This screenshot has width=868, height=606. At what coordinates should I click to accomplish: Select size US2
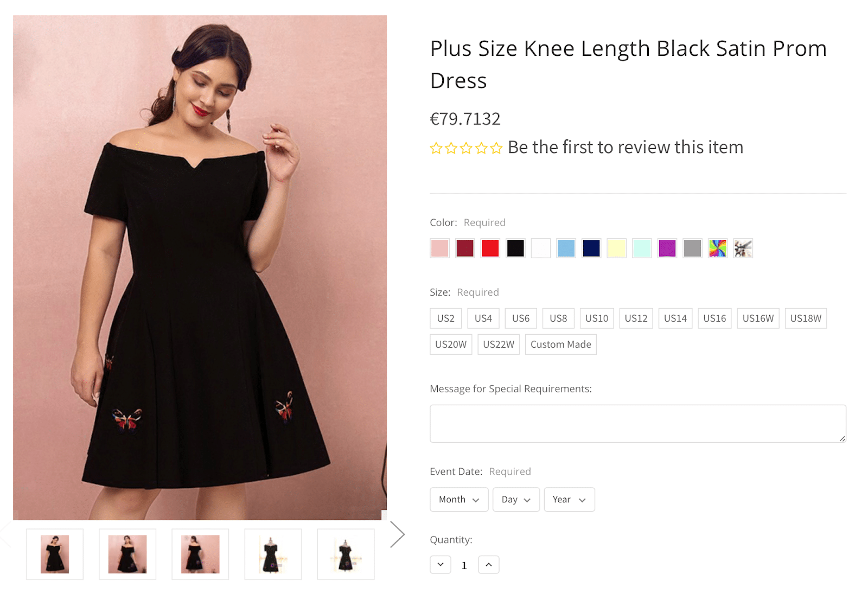pyautogui.click(x=445, y=318)
